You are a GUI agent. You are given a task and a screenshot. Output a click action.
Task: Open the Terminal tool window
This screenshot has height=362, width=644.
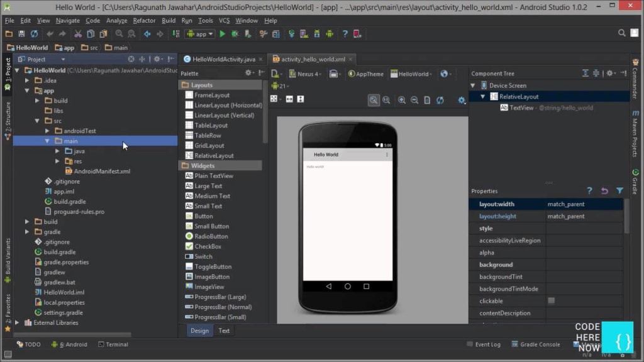113,344
